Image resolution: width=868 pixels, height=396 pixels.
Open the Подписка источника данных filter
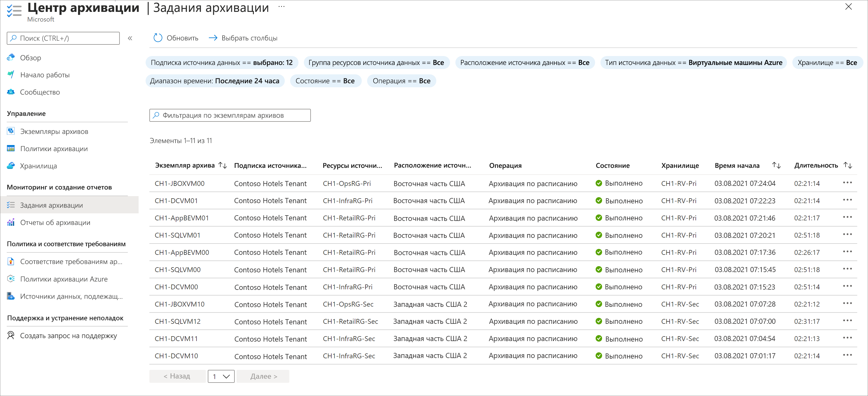click(222, 62)
